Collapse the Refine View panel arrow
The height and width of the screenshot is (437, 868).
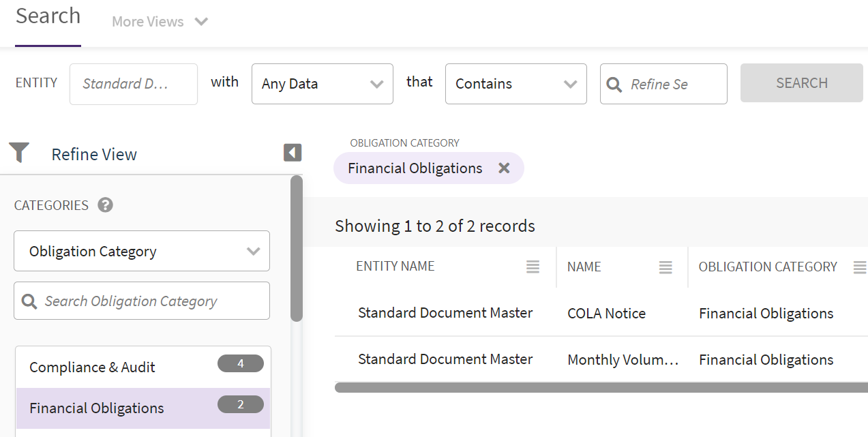click(x=293, y=153)
